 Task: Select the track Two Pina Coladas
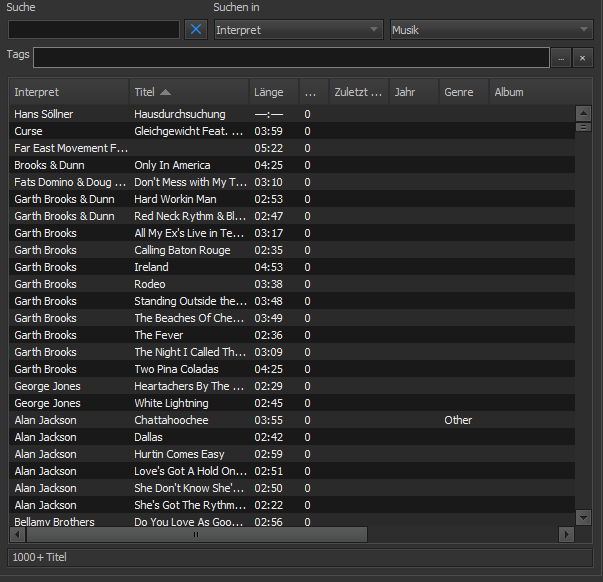(x=292, y=369)
